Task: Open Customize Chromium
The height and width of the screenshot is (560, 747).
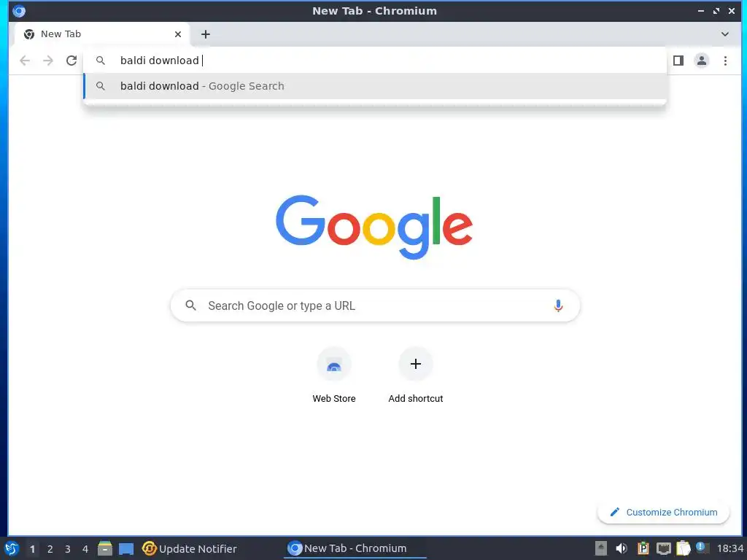Action: [663, 512]
